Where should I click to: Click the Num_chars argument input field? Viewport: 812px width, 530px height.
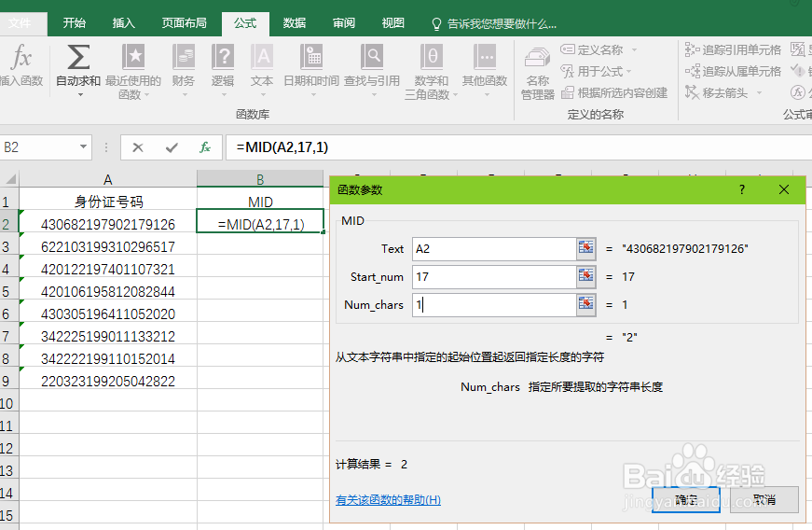(494, 304)
